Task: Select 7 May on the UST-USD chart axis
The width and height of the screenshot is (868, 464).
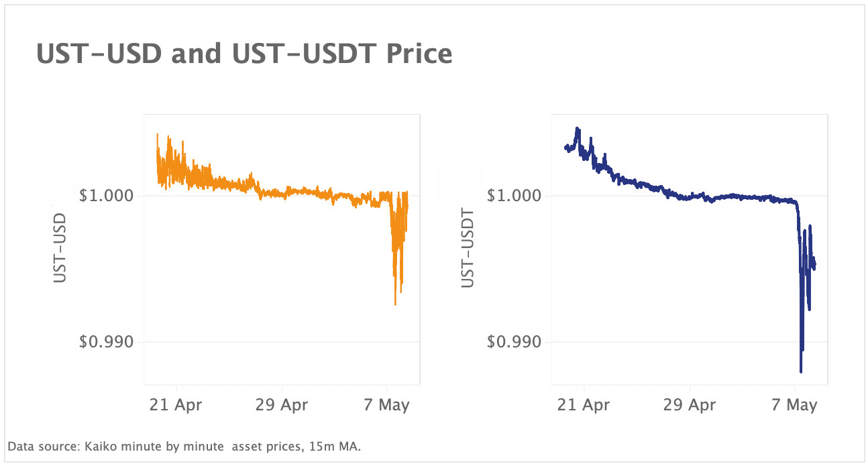Action: pos(386,405)
